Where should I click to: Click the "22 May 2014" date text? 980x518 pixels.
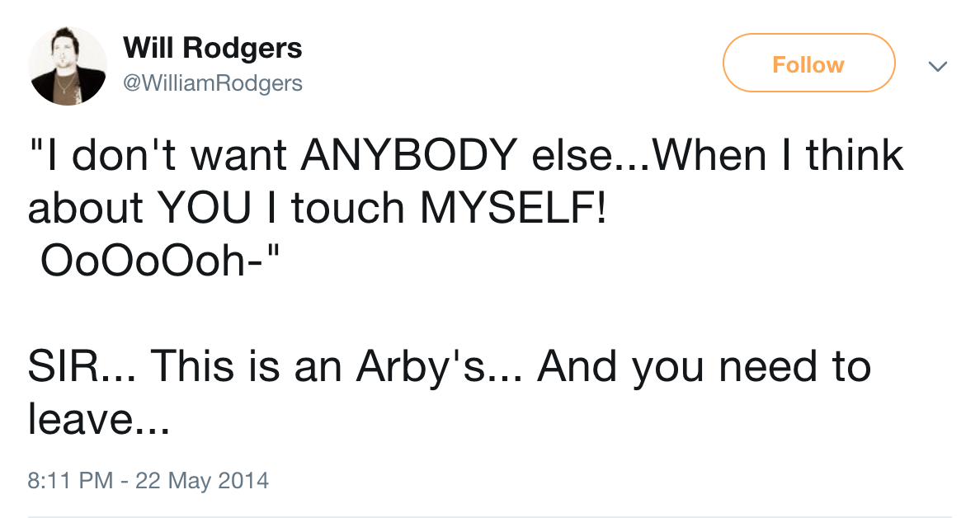pos(202,480)
